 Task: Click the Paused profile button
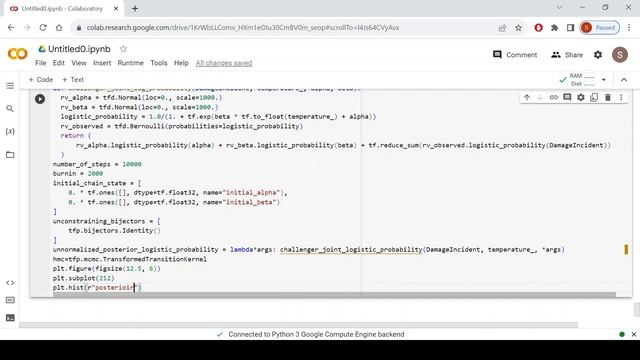point(600,28)
